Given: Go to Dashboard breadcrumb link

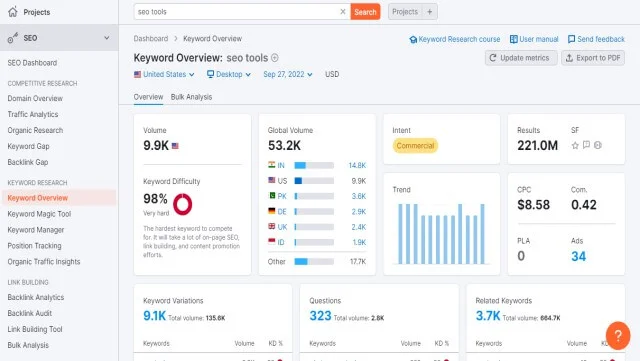Looking at the screenshot, I should [x=151, y=39].
